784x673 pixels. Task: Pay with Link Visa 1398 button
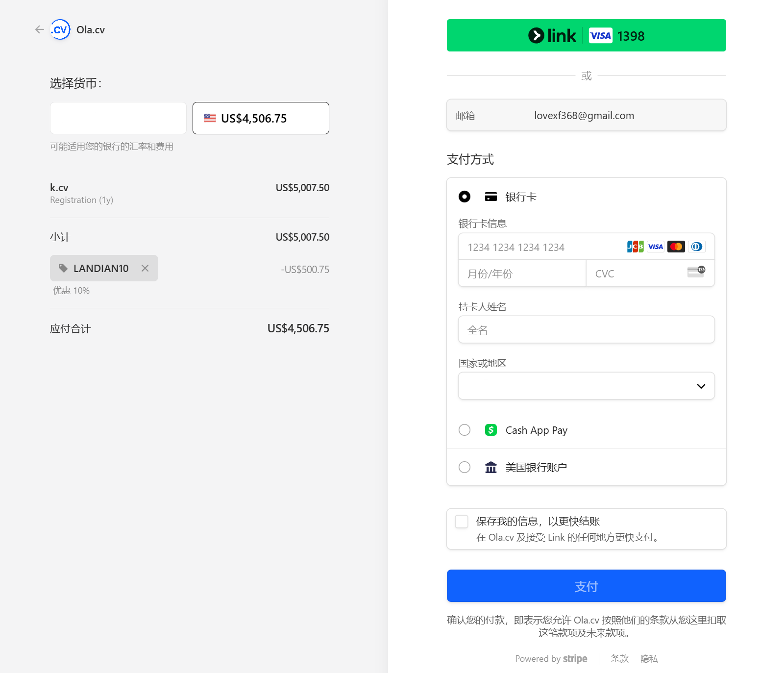pos(586,35)
